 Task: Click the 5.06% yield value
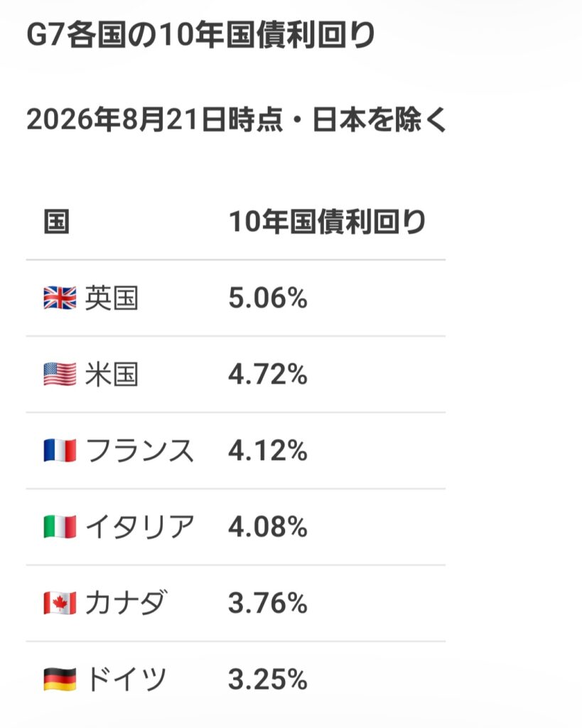click(x=268, y=298)
